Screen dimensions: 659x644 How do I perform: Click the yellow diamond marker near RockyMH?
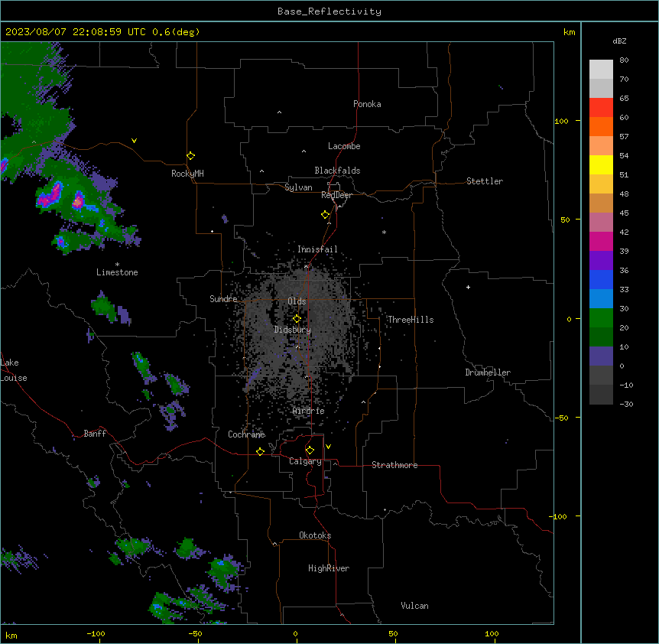pyautogui.click(x=190, y=156)
